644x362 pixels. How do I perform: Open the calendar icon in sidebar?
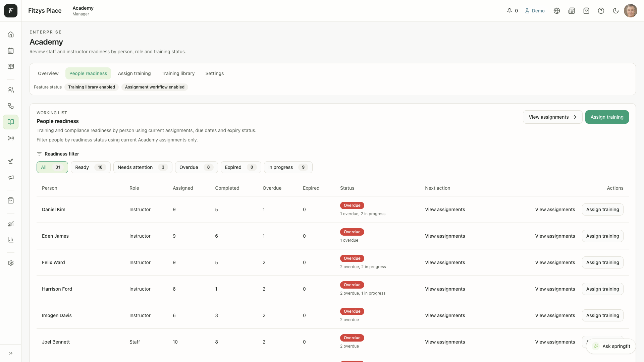tap(11, 51)
